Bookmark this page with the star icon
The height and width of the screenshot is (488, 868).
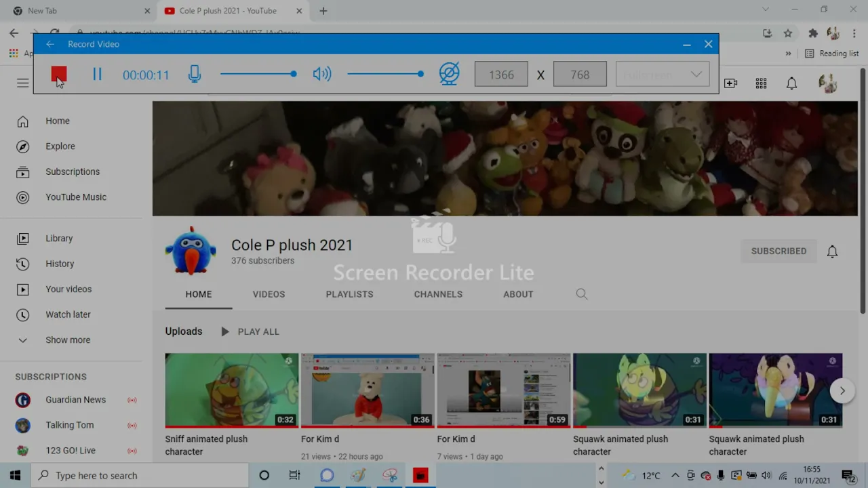point(787,33)
